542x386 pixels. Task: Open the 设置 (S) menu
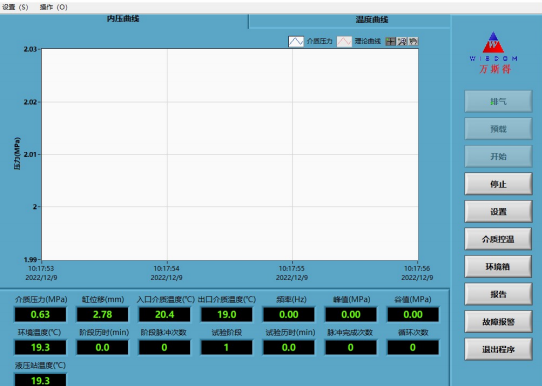pos(15,7)
